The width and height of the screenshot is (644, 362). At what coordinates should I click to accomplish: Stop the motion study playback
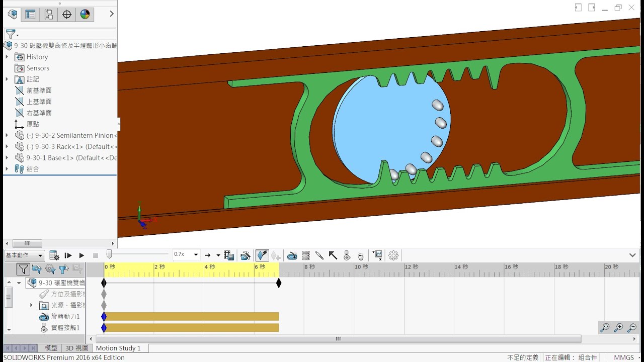click(x=96, y=255)
